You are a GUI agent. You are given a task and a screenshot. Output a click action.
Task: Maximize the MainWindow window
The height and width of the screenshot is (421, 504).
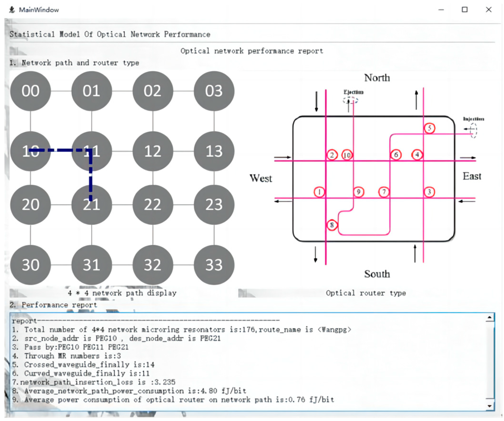point(465,10)
